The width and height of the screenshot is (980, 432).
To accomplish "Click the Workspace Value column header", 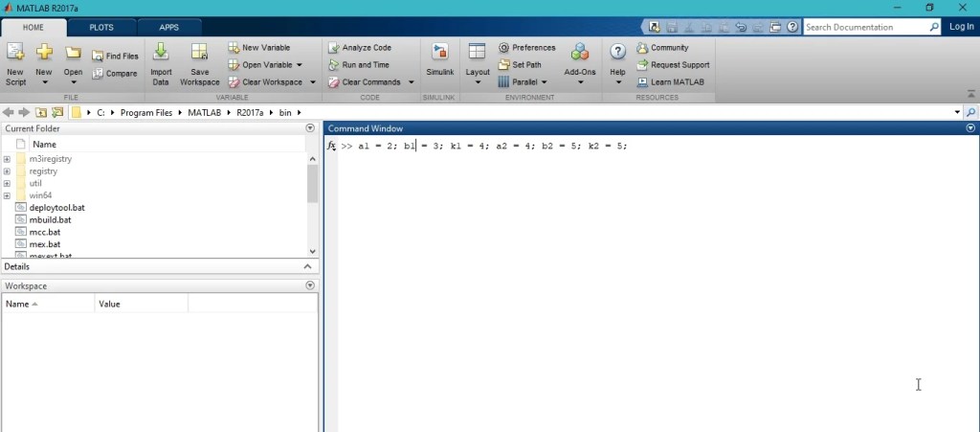I will coord(142,304).
